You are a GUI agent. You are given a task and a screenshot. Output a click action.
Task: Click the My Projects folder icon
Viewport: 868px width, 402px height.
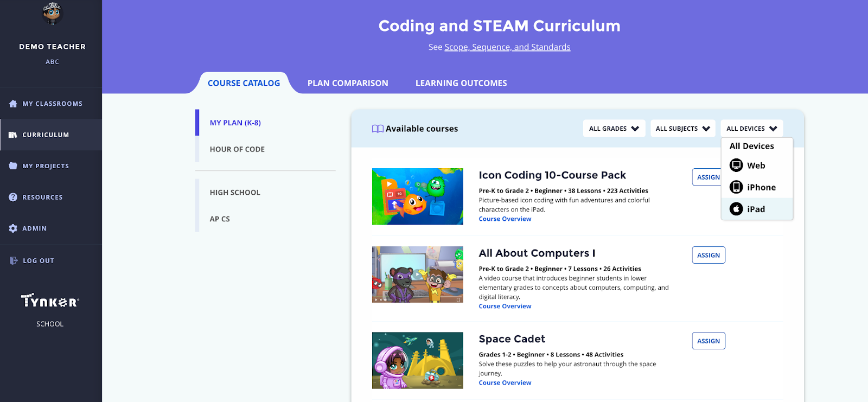pos(13,166)
